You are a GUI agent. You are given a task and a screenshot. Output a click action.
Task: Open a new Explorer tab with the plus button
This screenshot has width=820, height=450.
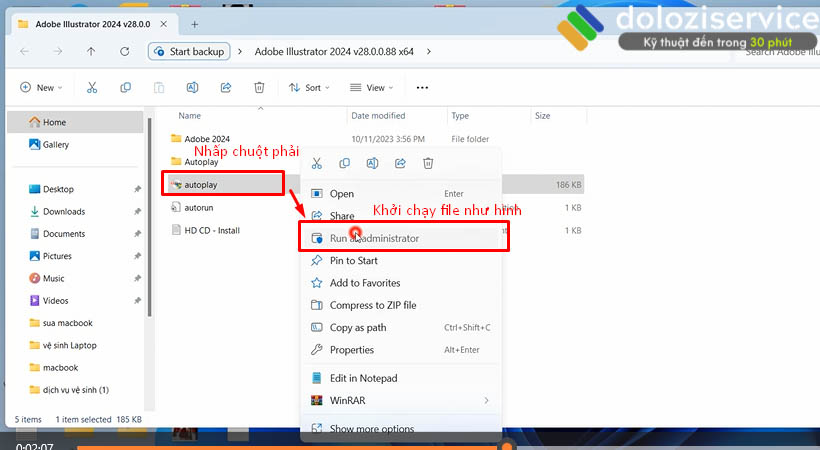click(195, 24)
